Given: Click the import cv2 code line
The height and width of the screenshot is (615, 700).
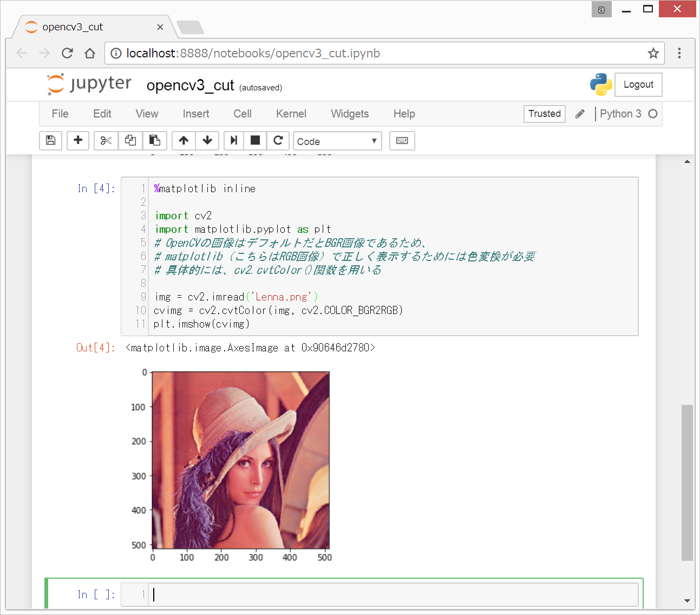Looking at the screenshot, I should (183, 215).
